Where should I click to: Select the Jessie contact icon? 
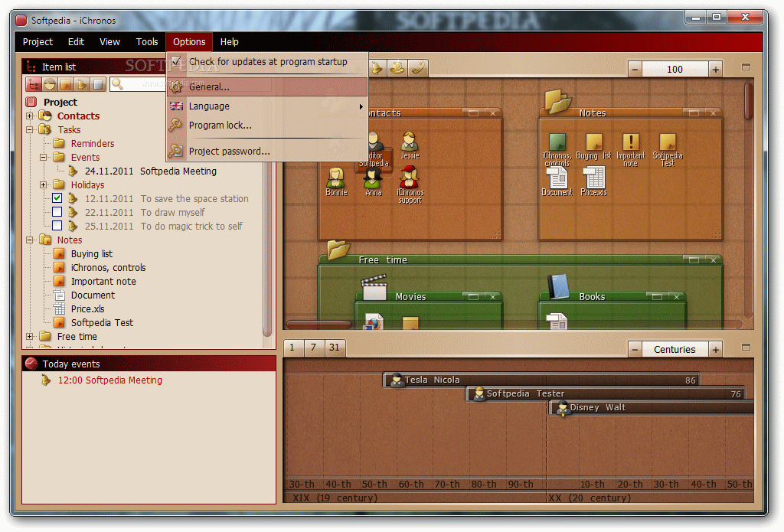click(x=410, y=145)
